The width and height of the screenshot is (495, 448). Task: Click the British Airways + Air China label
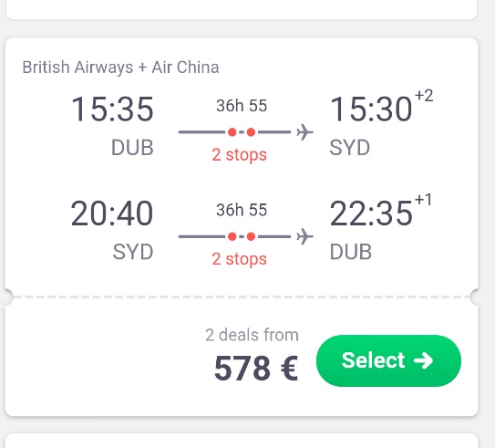120,68
